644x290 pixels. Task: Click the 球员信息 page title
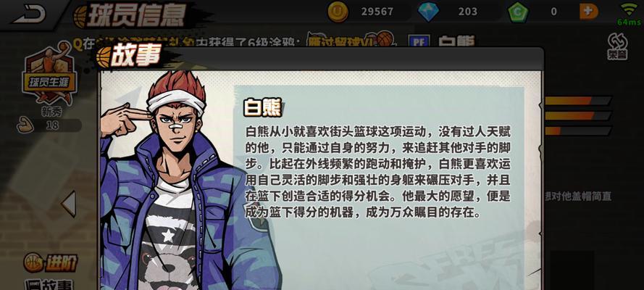tap(136, 16)
